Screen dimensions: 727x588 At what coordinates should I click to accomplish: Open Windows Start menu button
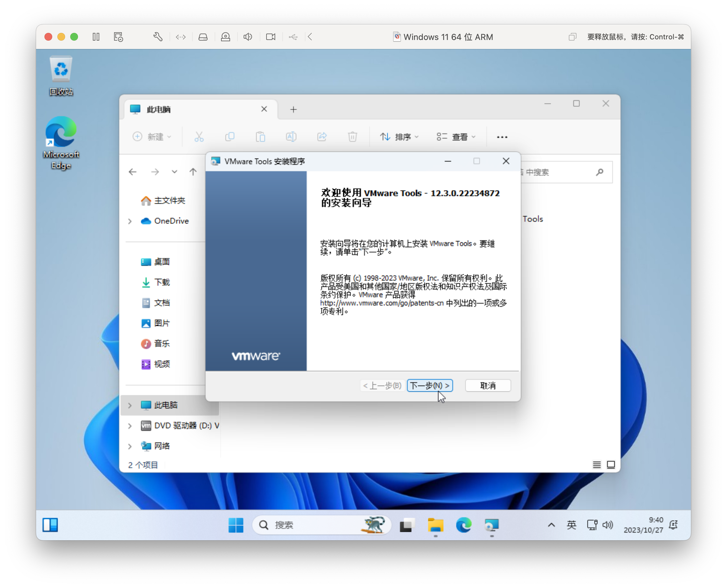pos(236,525)
